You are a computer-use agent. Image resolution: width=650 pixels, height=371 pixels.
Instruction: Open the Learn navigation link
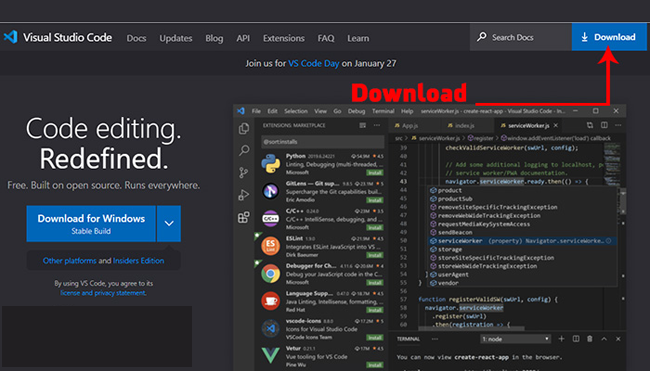point(358,38)
